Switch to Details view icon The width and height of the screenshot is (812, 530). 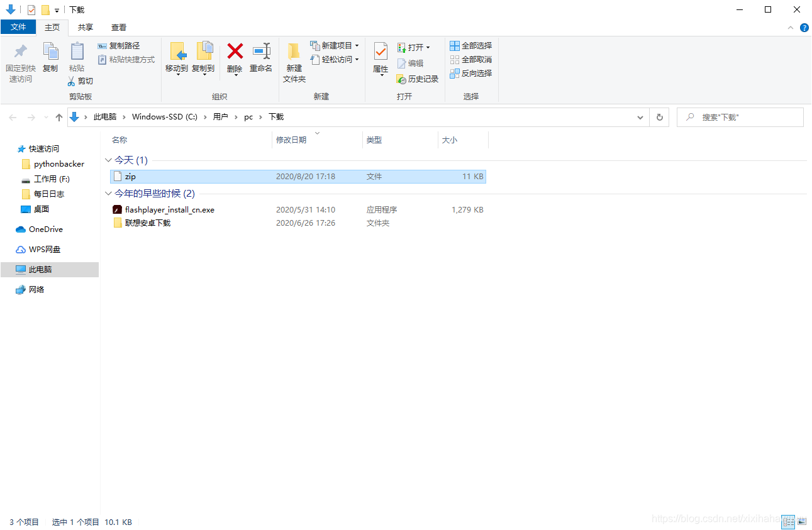[789, 521]
